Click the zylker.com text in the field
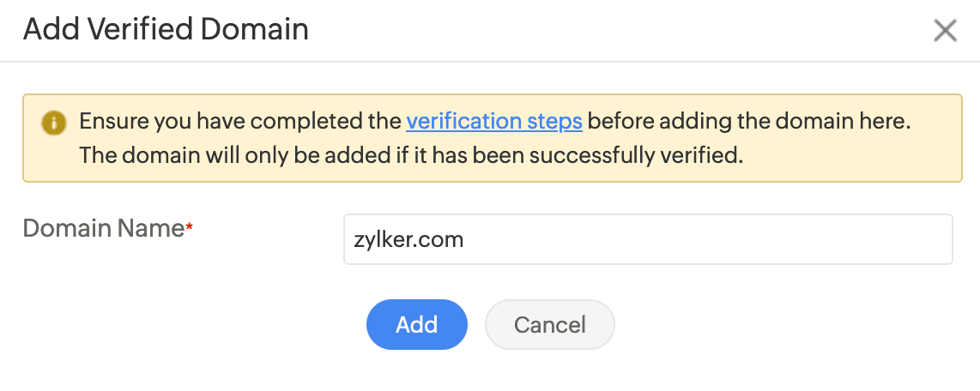Image resolution: width=980 pixels, height=391 pixels. point(408,239)
